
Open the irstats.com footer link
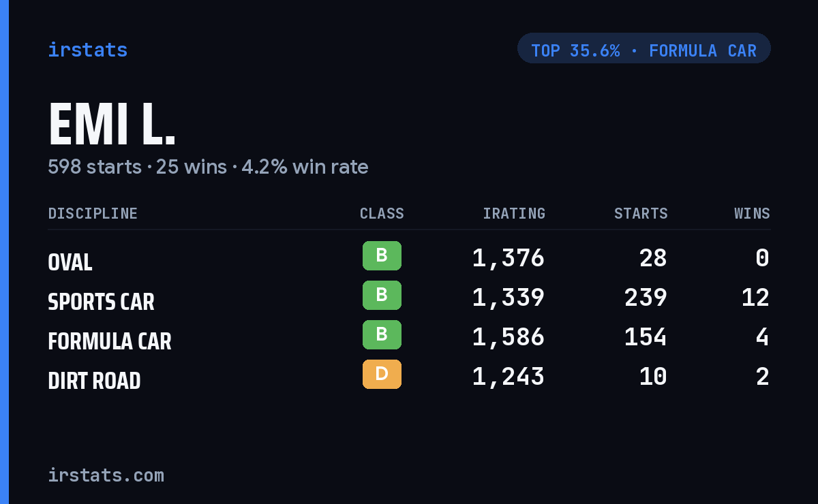pos(106,475)
